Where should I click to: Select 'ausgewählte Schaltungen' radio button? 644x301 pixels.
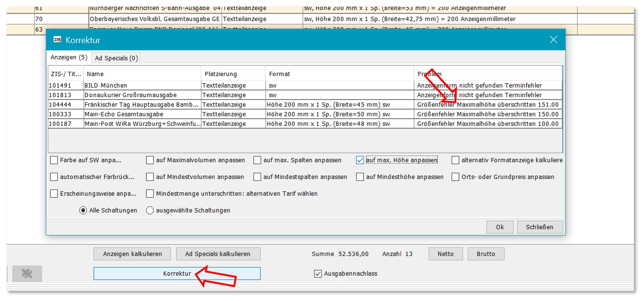(x=150, y=210)
